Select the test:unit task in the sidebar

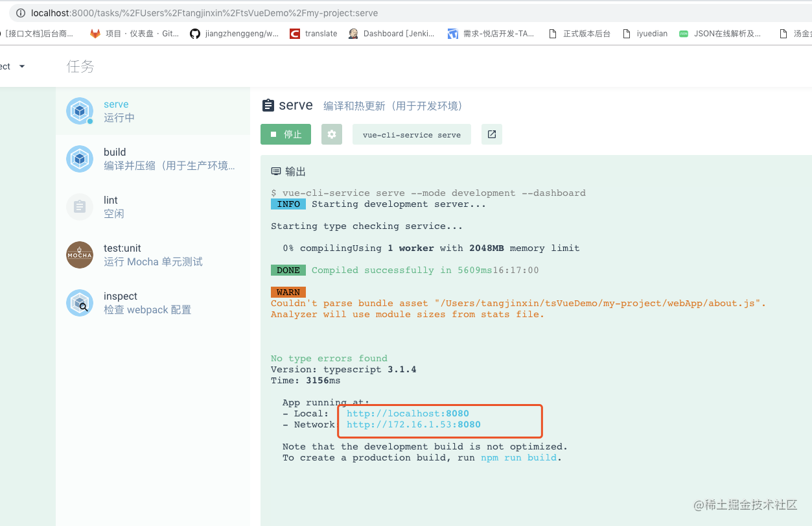tap(153, 255)
